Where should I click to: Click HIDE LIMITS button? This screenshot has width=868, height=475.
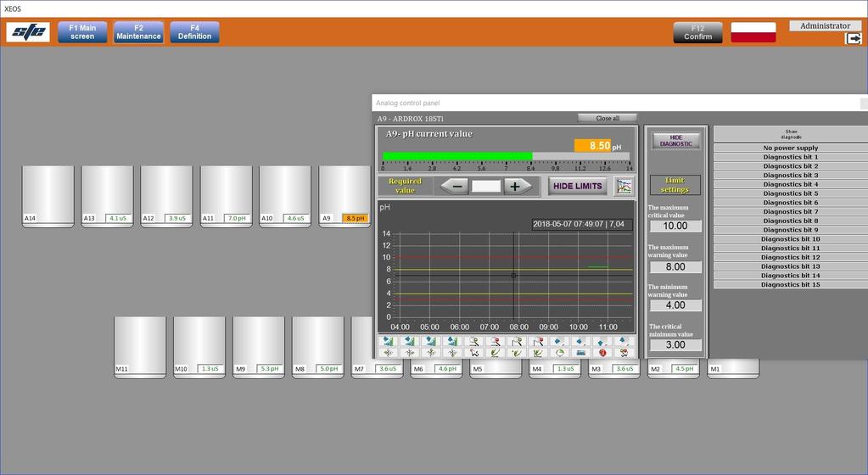click(x=577, y=186)
